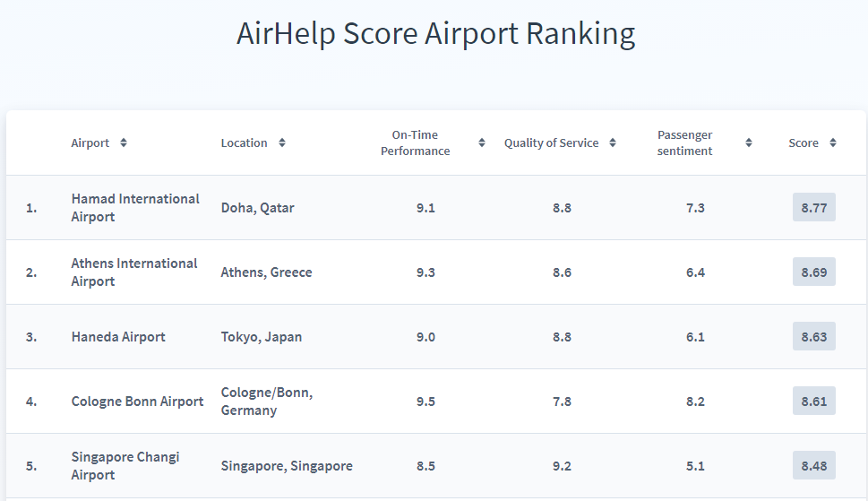The image size is (868, 501).
Task: Click the Quality of Service sort arrows
Action: click(x=613, y=143)
